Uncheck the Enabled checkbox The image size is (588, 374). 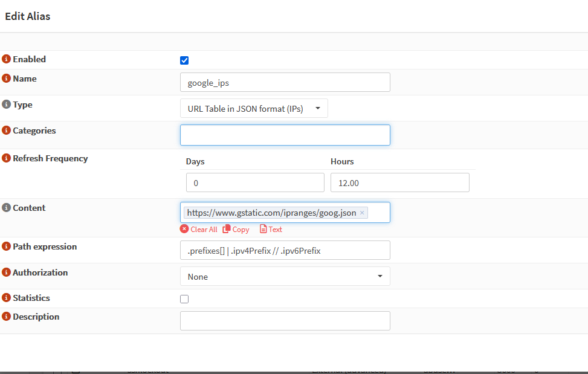point(184,60)
